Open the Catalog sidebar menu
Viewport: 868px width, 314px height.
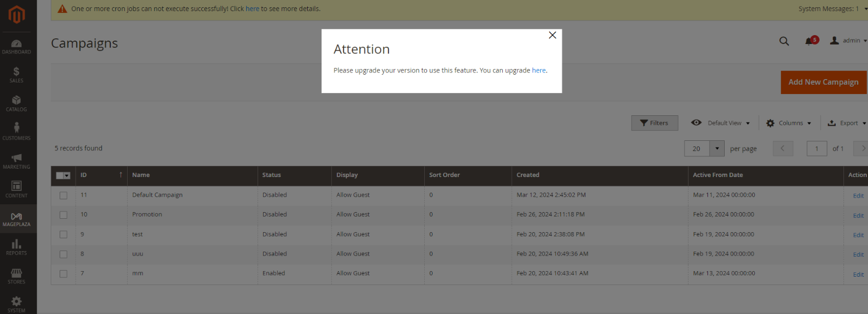pyautogui.click(x=16, y=104)
